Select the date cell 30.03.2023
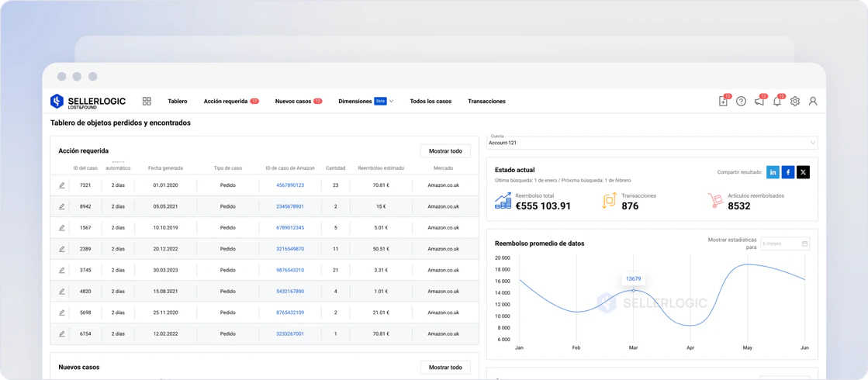This screenshot has width=868, height=380. [165, 270]
